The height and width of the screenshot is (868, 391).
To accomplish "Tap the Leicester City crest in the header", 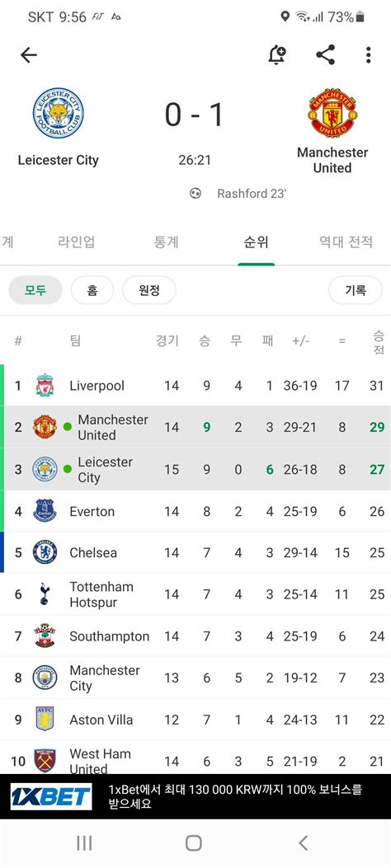I will 58,113.
